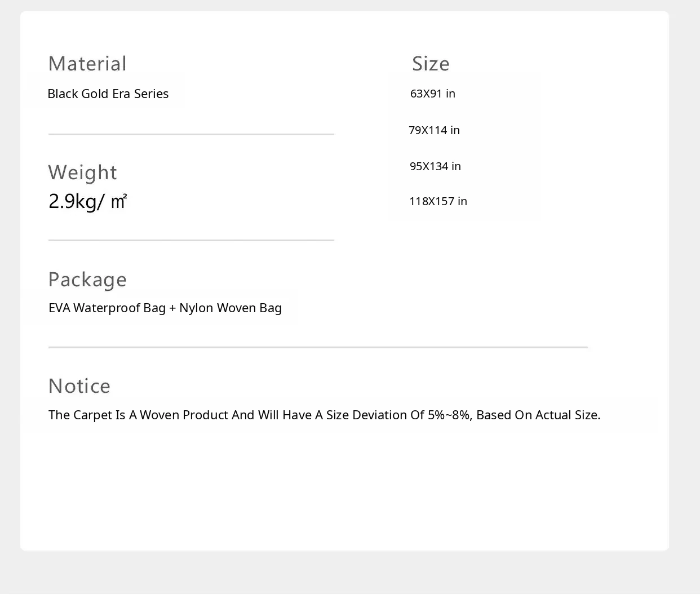The height and width of the screenshot is (603, 700).
Task: Pick the 95X134 in size
Action: (x=435, y=166)
